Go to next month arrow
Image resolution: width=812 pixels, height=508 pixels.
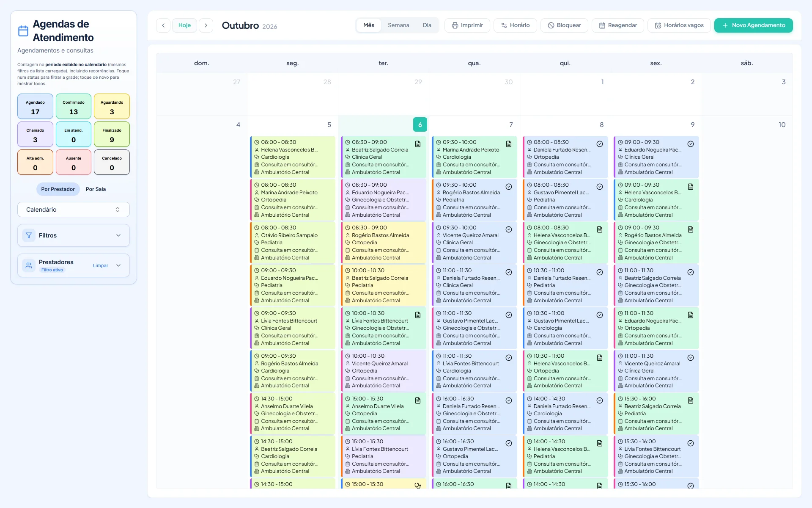click(x=206, y=25)
